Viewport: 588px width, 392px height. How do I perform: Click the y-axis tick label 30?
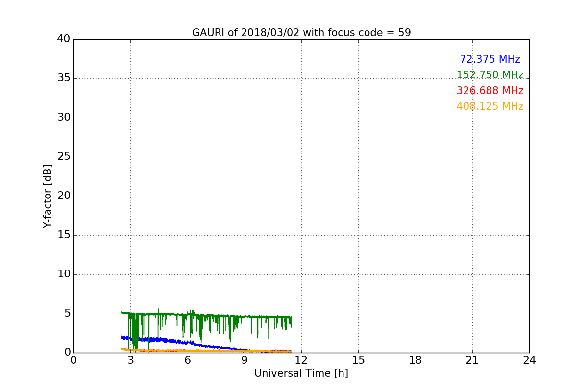click(x=64, y=118)
